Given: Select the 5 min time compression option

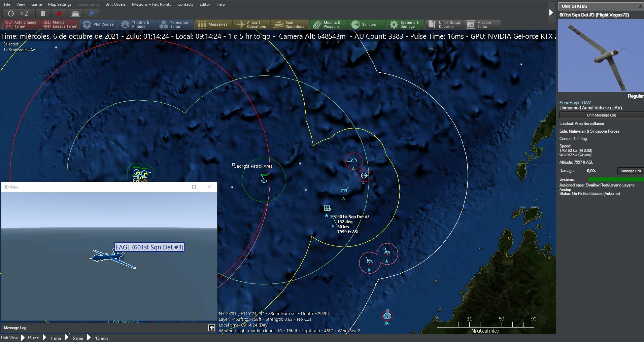Looking at the screenshot, I should 77,338.
